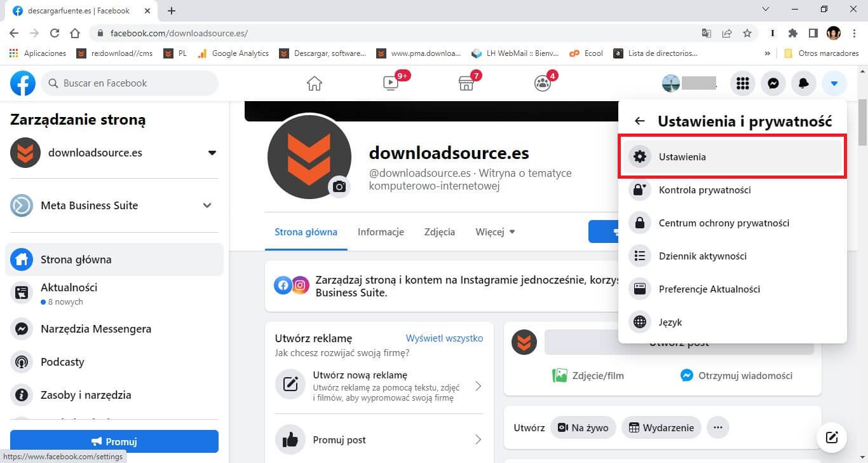Click the address bar URL
Screen dimensions: 868x463
pos(179,33)
